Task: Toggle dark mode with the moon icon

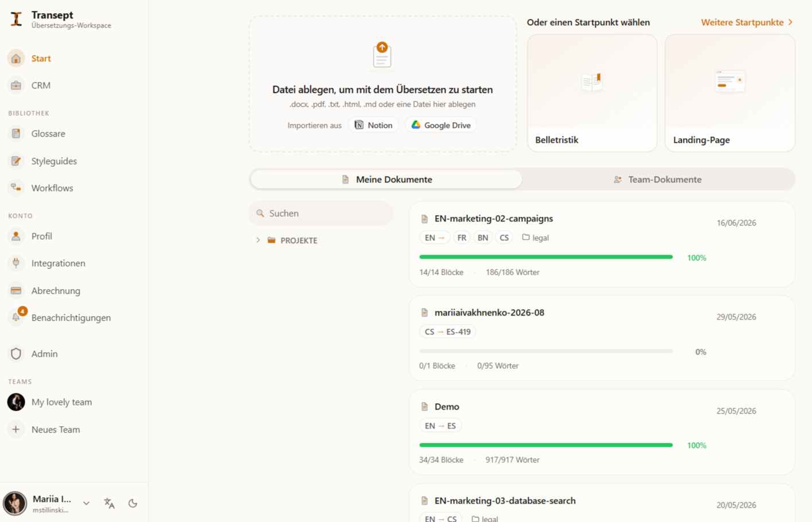Action: pos(132,503)
